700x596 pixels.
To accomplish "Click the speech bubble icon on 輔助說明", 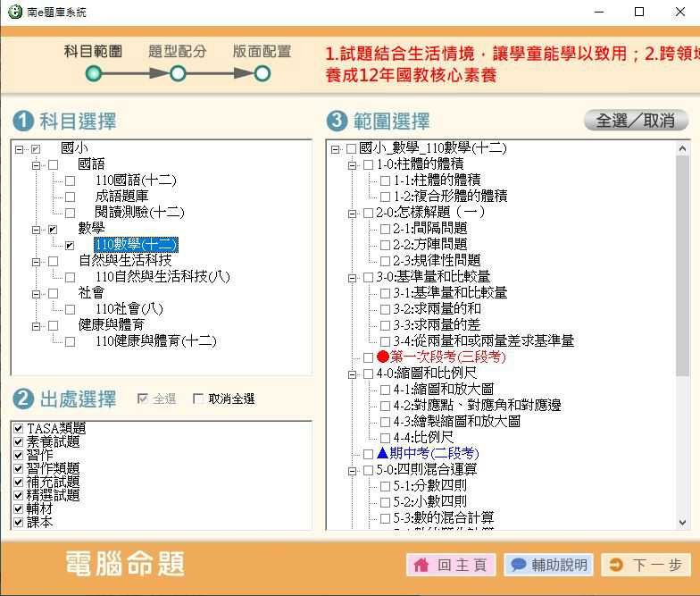I will coord(518,565).
